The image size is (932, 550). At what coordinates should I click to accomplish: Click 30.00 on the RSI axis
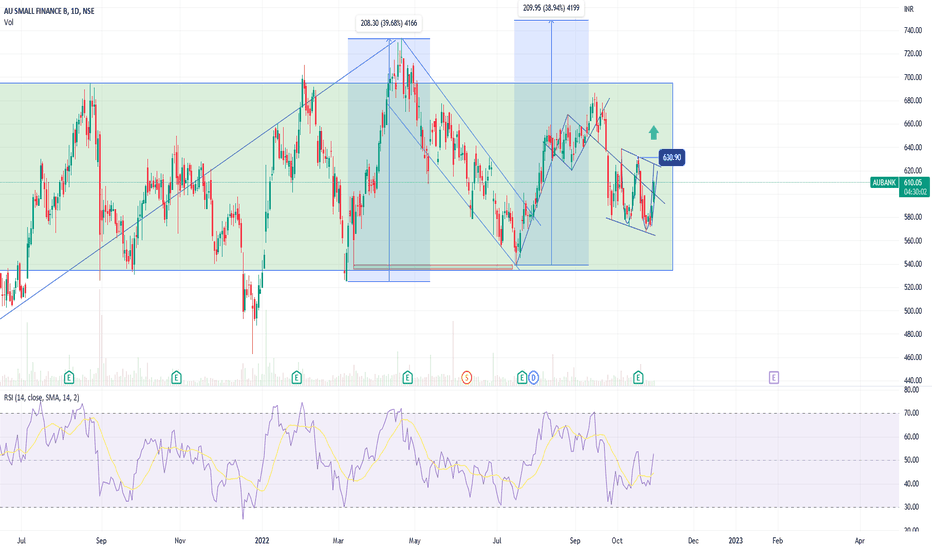[x=911, y=507]
